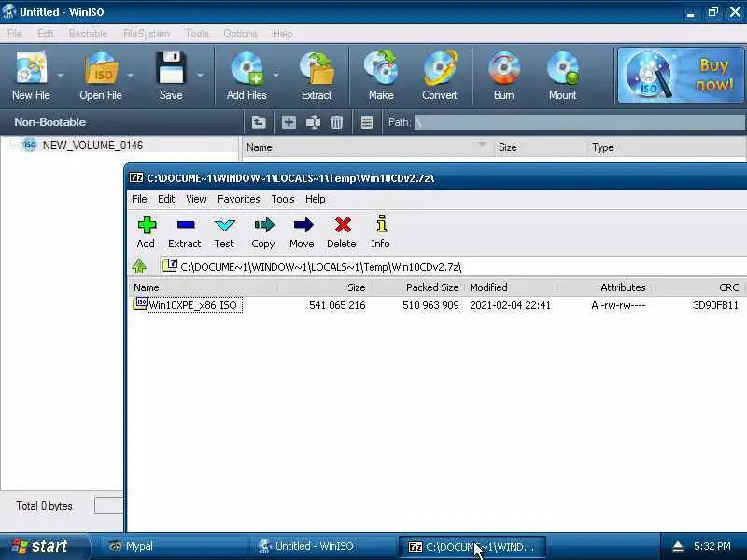Click the blue Extract minus icon in 7-Zip

(x=186, y=225)
